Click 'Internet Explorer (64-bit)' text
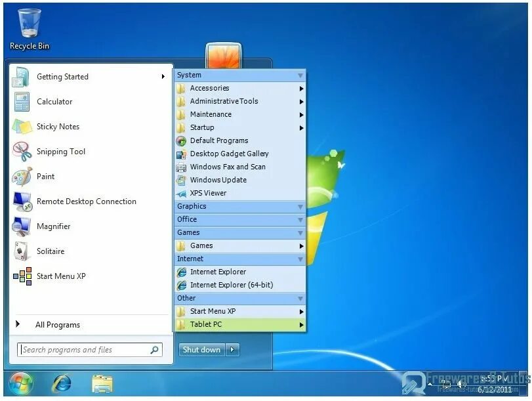 pos(232,285)
